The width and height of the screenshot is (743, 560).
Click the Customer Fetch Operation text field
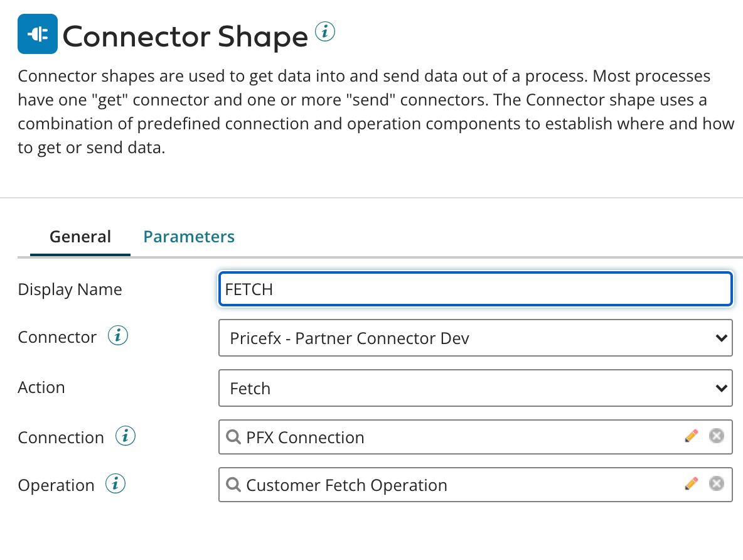coord(346,485)
